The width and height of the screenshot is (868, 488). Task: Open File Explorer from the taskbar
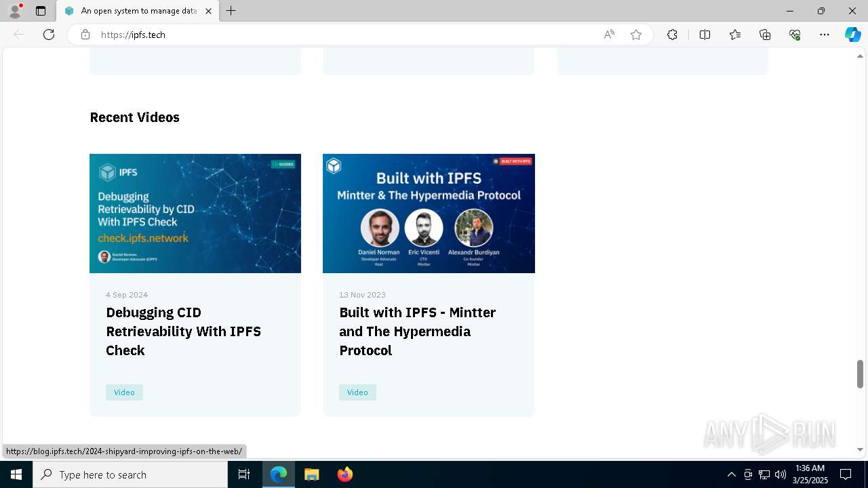(x=311, y=474)
